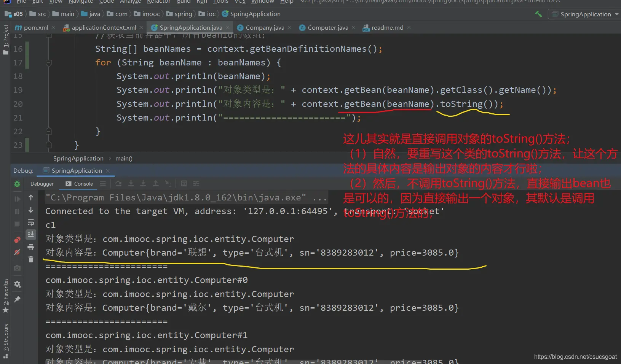
Task: Toggle scroll to end of console
Action: (x=31, y=234)
